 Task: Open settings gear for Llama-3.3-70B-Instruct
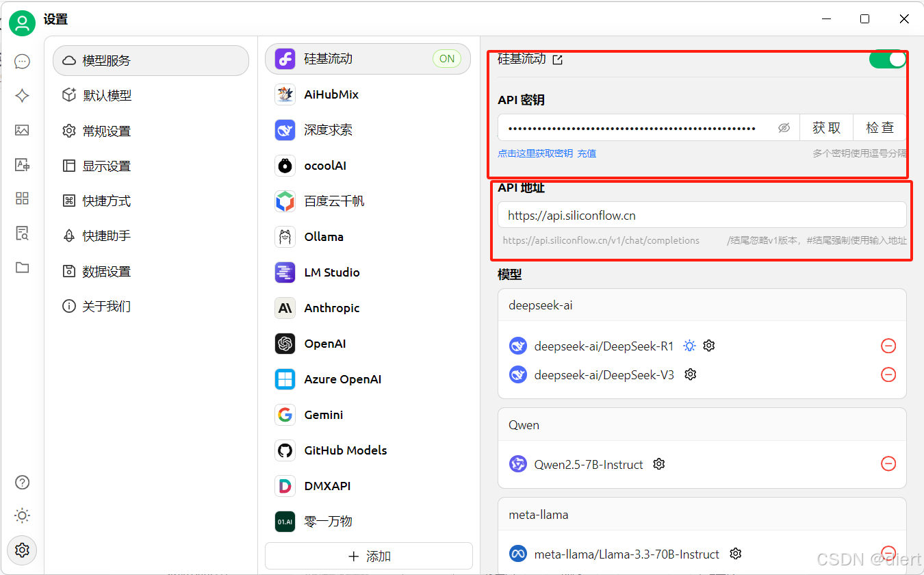[x=736, y=553]
